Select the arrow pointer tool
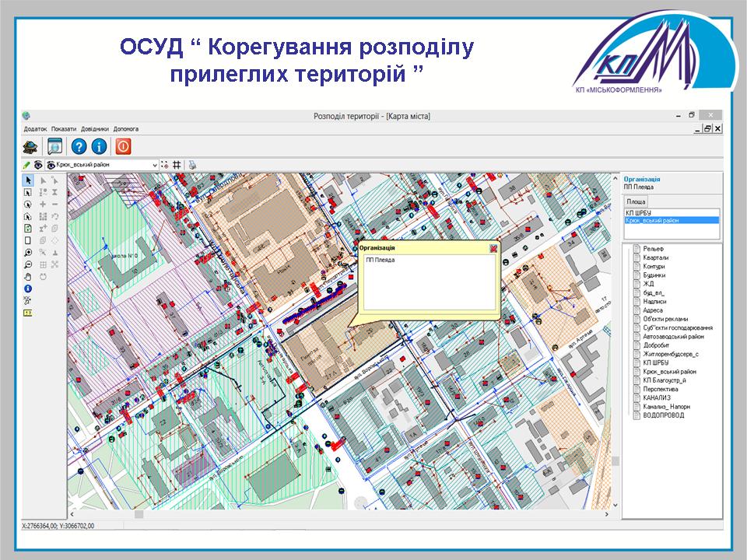This screenshot has height=560, width=747. [28, 180]
